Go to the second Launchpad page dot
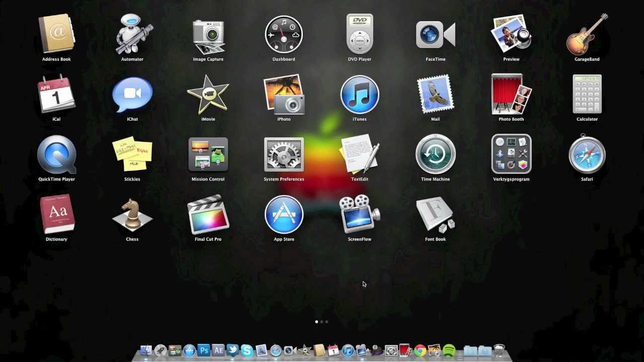This screenshot has width=644, height=362. click(321, 322)
